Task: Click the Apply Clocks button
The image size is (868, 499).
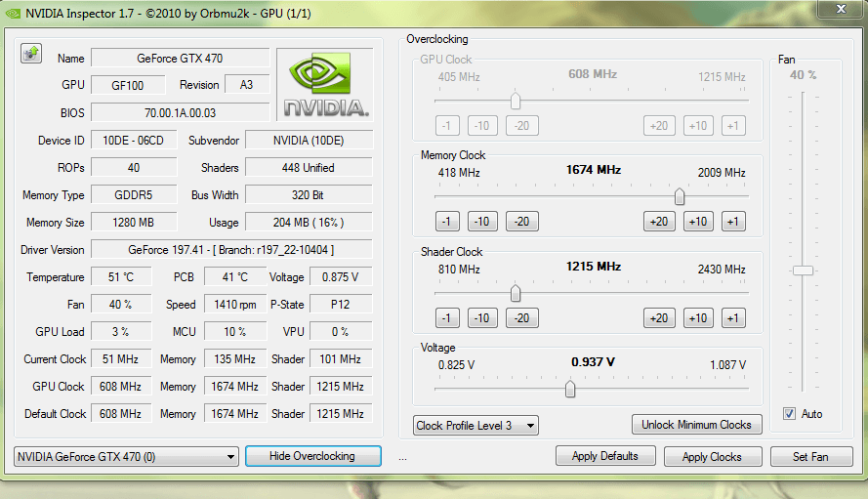Action: tap(713, 457)
